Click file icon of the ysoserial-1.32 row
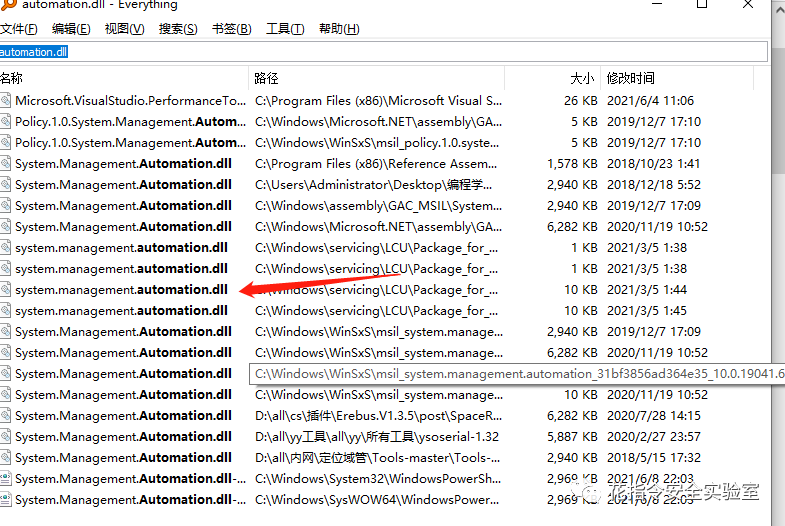The width and height of the screenshot is (785, 526). pos(6,437)
